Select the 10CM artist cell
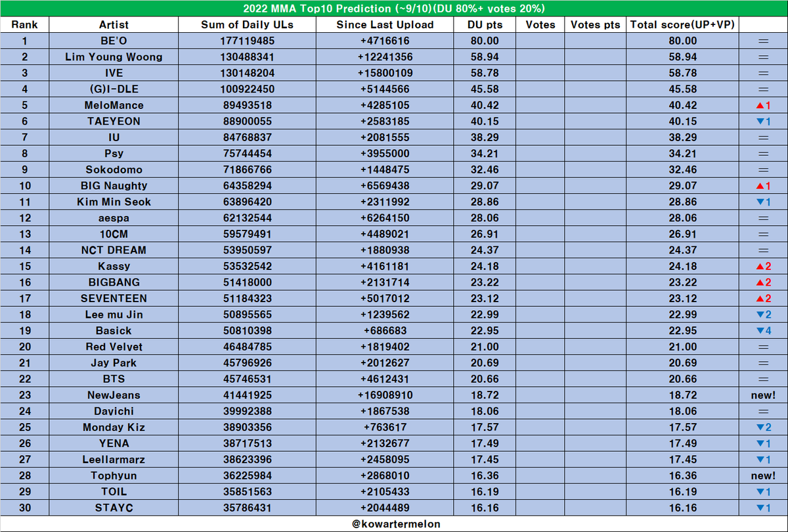The height and width of the screenshot is (532, 788). click(114, 234)
